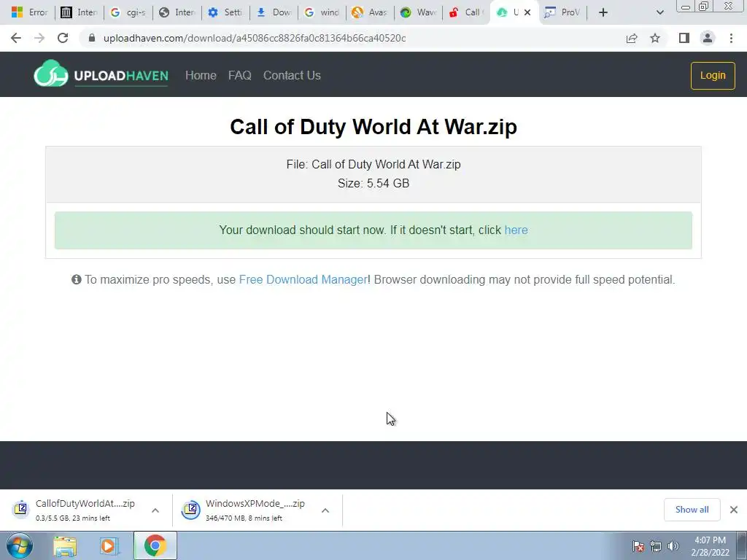Switch to the Wave tab

point(419,12)
